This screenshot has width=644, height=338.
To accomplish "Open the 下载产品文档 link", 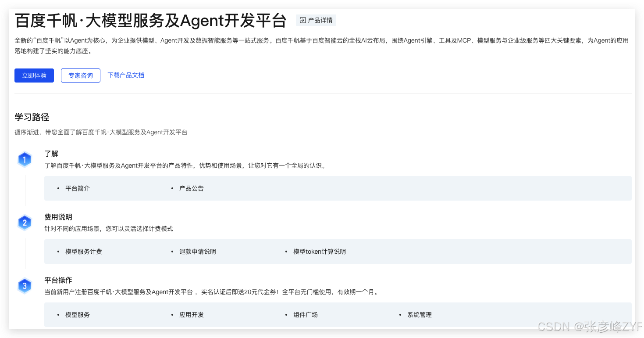I will [x=126, y=75].
